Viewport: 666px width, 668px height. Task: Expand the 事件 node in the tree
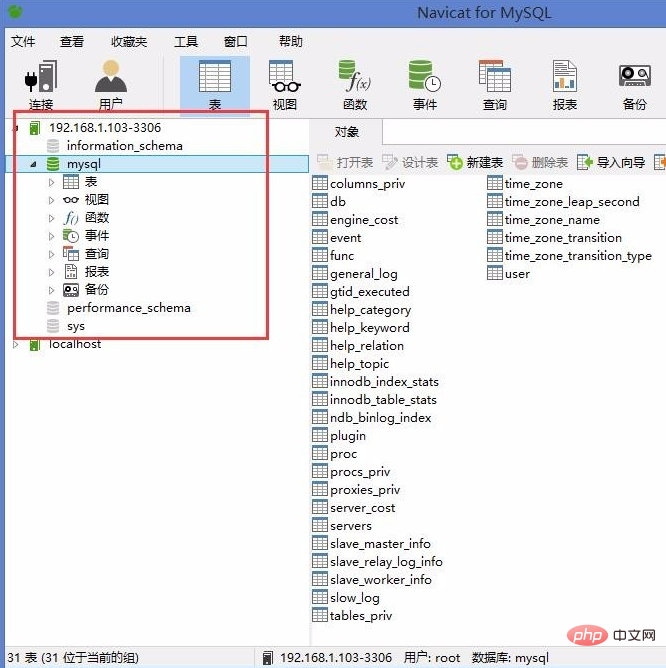tap(51, 236)
